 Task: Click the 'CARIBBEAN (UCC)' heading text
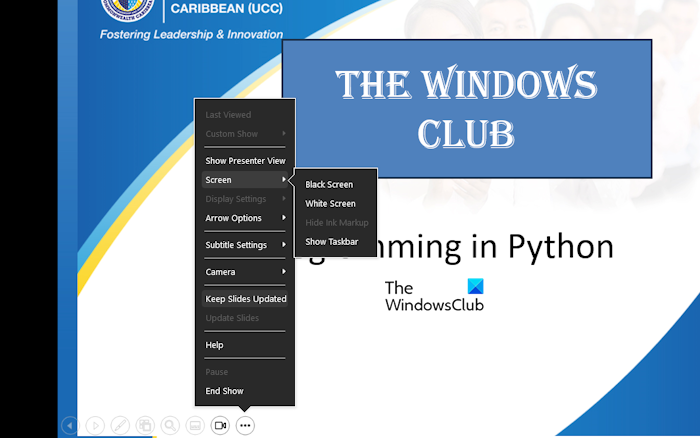(x=227, y=8)
